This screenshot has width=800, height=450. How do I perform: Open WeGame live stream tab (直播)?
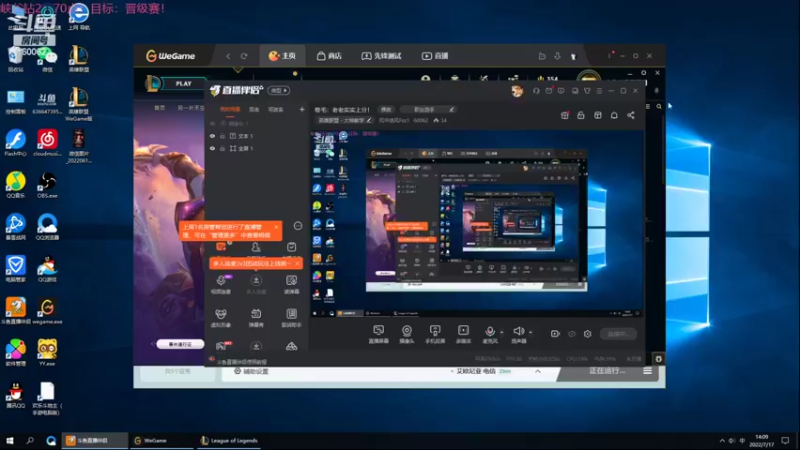click(x=435, y=56)
